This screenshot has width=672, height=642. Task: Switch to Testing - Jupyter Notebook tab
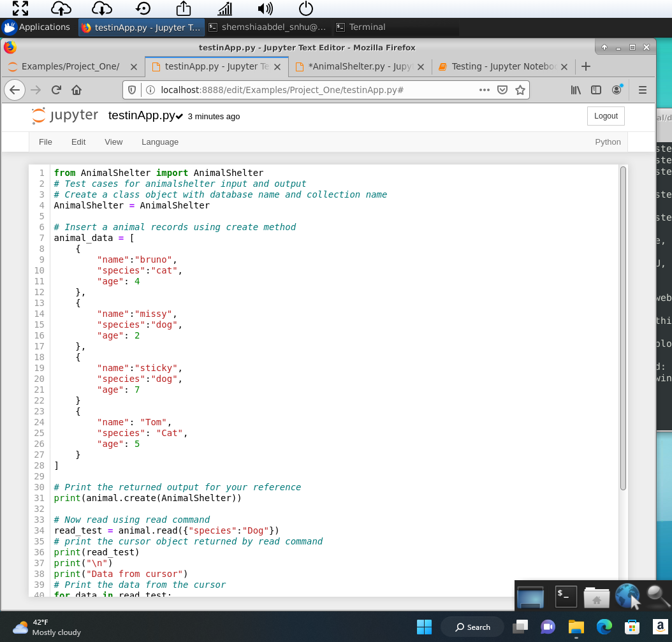(x=504, y=66)
